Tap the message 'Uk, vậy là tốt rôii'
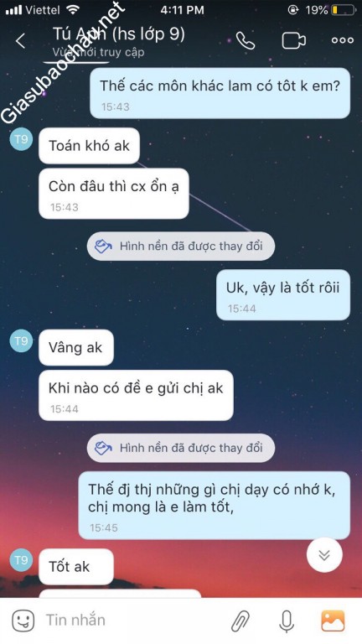Viewport: 362px width, 644px height. (283, 294)
